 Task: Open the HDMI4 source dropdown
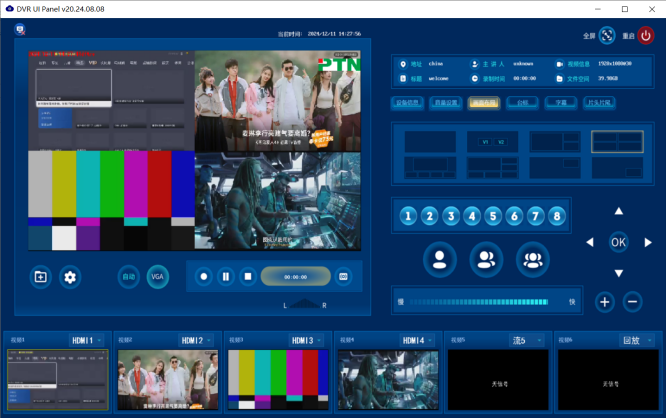point(417,340)
